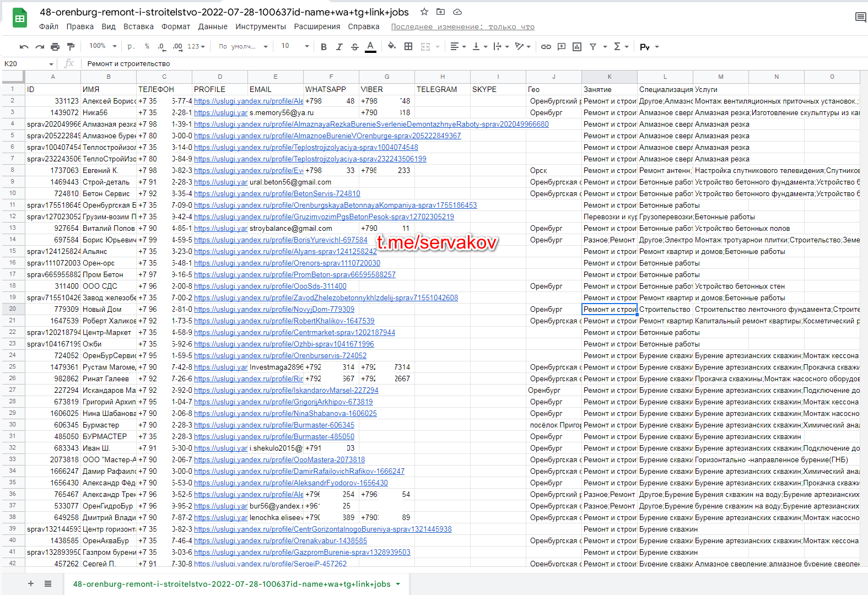Open the text rotation dropdown
Screen dimensions: 868x595
pyautogui.click(x=522, y=47)
